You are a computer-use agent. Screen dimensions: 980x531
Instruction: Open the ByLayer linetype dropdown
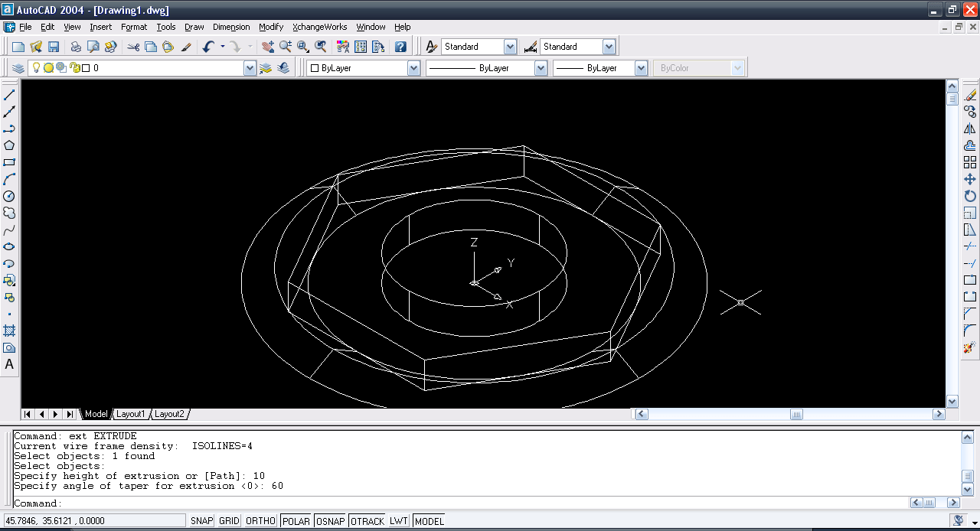point(541,68)
